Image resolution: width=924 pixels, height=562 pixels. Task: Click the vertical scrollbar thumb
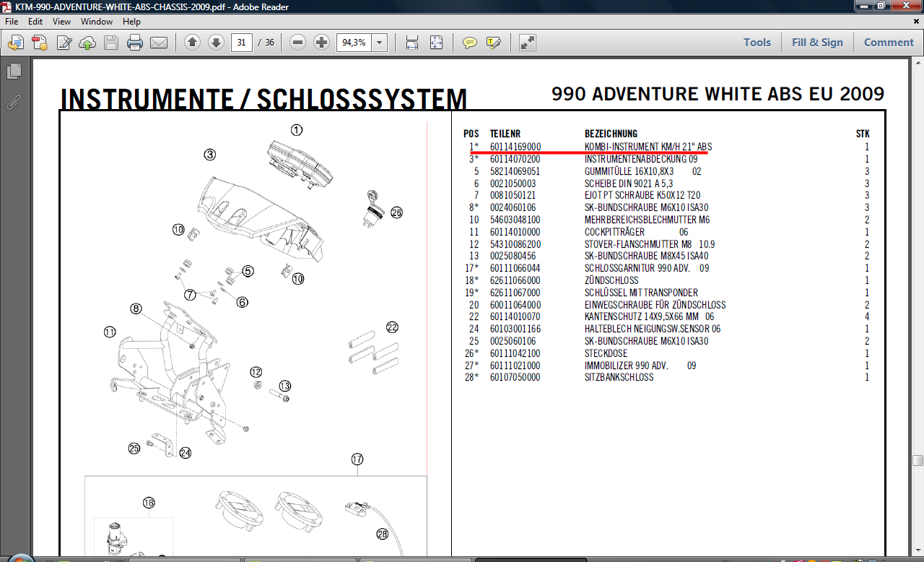click(917, 461)
